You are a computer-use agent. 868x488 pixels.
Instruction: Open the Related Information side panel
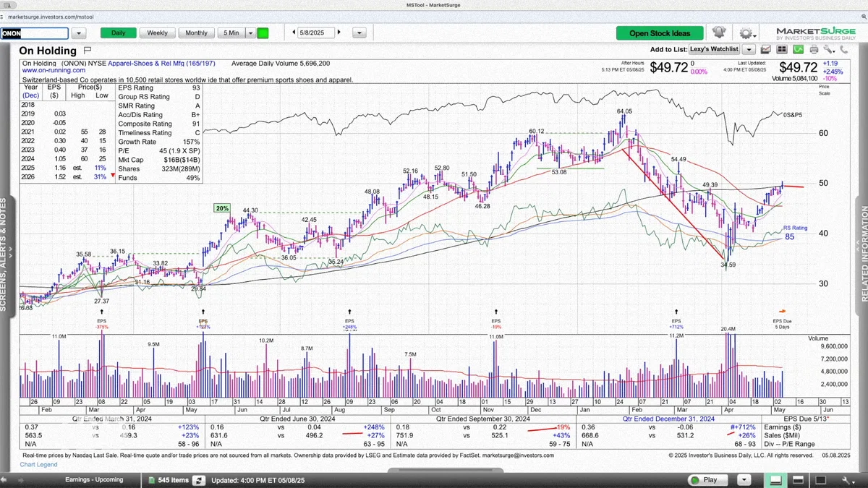point(864,253)
